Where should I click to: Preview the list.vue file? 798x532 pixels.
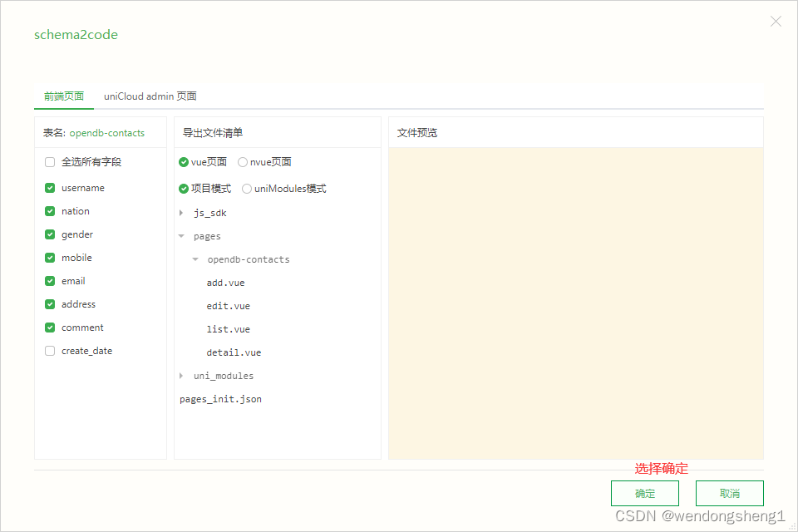pyautogui.click(x=228, y=329)
